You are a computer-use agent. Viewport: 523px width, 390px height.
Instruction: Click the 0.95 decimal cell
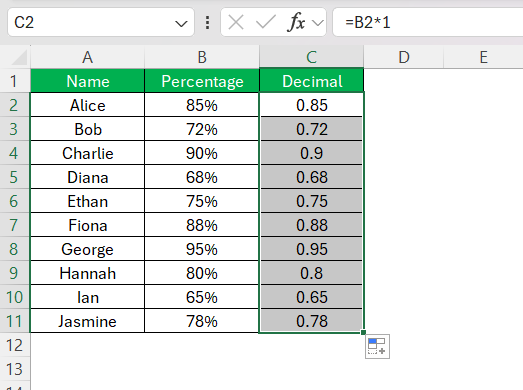[312, 249]
